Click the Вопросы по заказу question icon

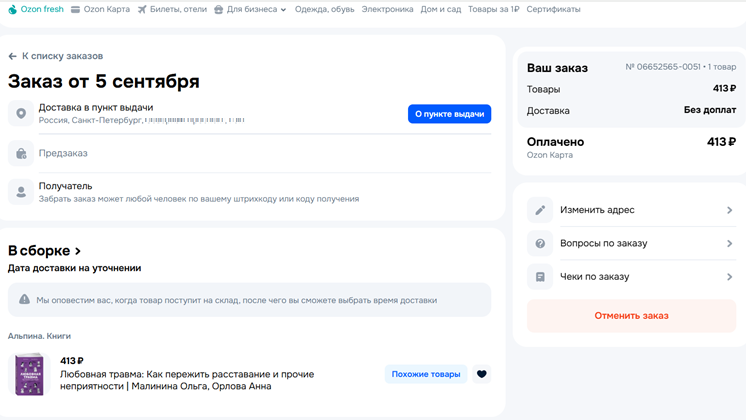click(540, 243)
